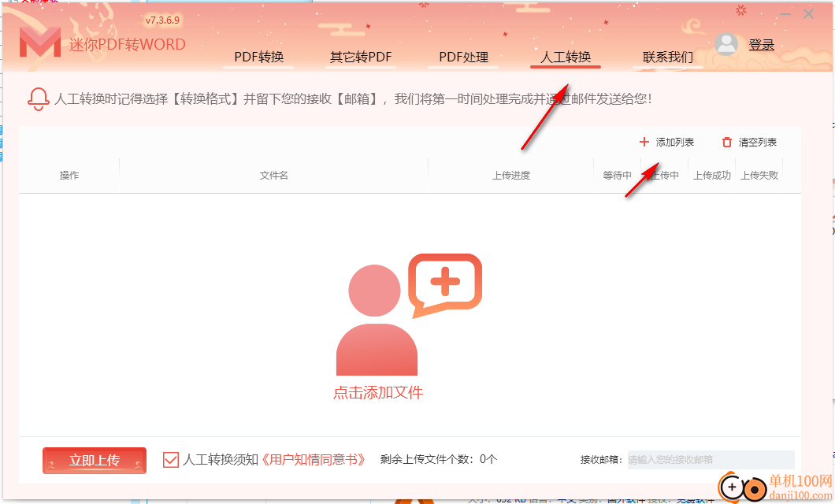The image size is (835, 504).
Task: Click the 操作 column header
Action: (69, 175)
